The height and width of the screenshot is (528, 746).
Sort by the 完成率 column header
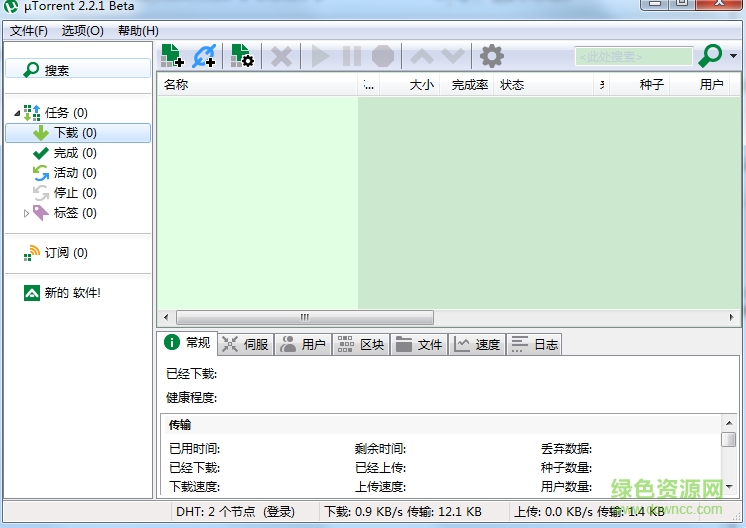(x=467, y=85)
